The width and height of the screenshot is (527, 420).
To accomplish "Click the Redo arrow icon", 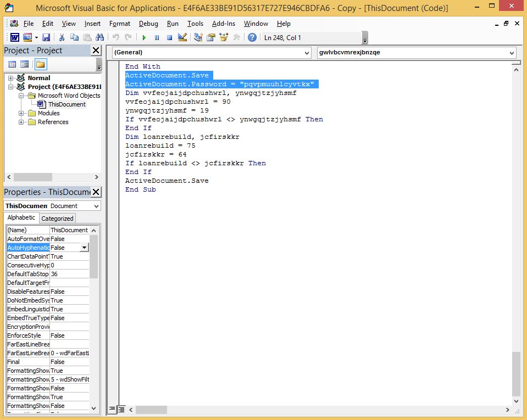I will [128, 37].
